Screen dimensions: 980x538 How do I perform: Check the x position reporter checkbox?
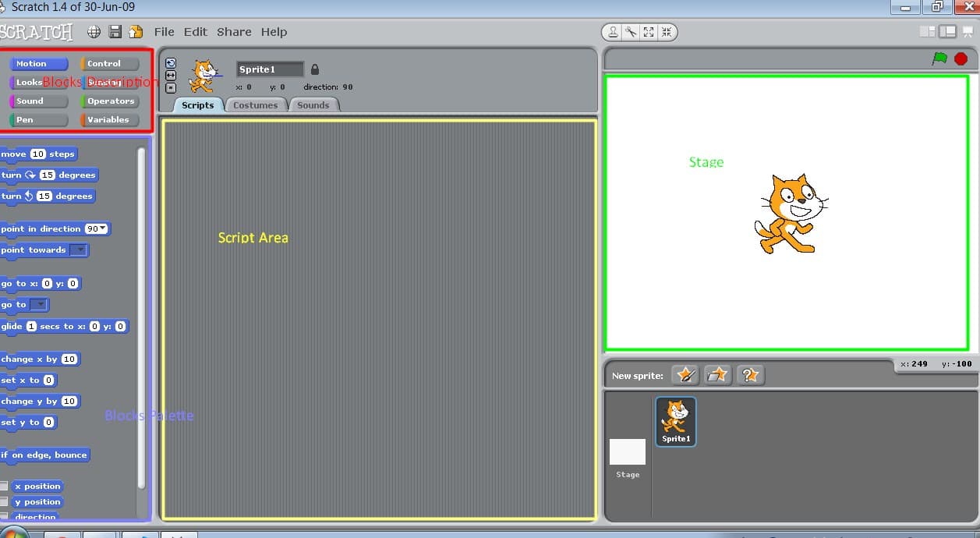(4, 487)
